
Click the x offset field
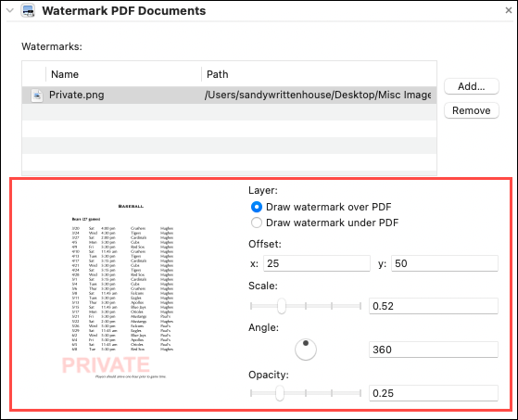click(x=317, y=263)
